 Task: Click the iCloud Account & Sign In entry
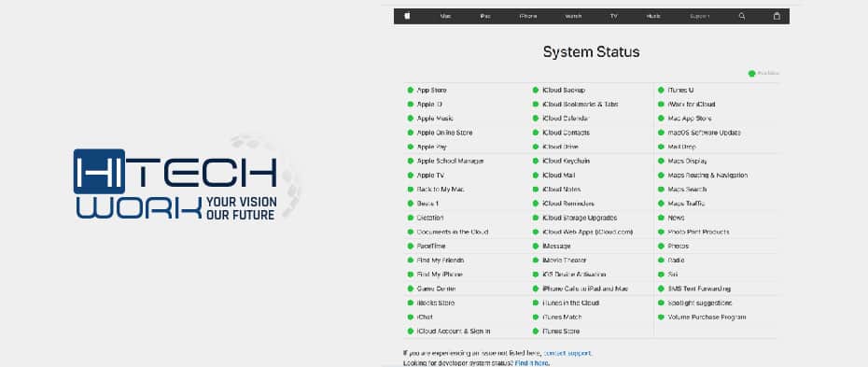coord(449,332)
